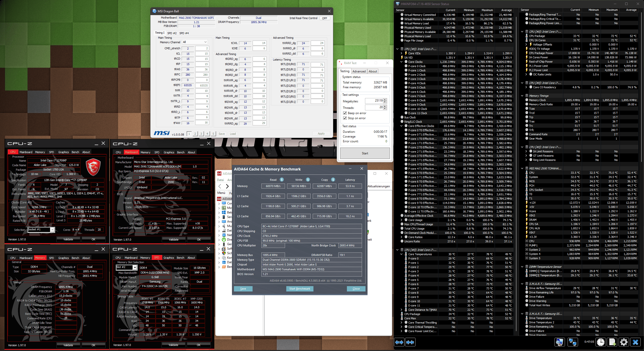Go forward with AIDA64 right arrow

pyautogui.click(x=227, y=186)
